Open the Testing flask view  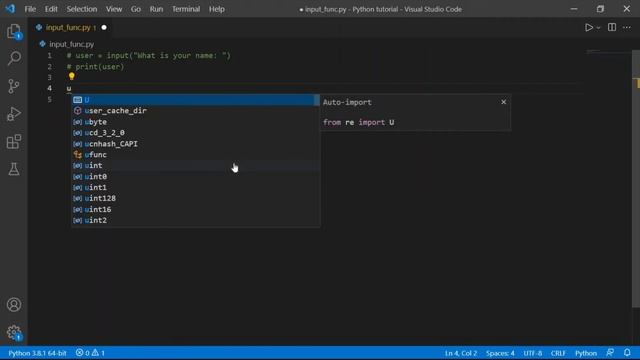click(14, 169)
